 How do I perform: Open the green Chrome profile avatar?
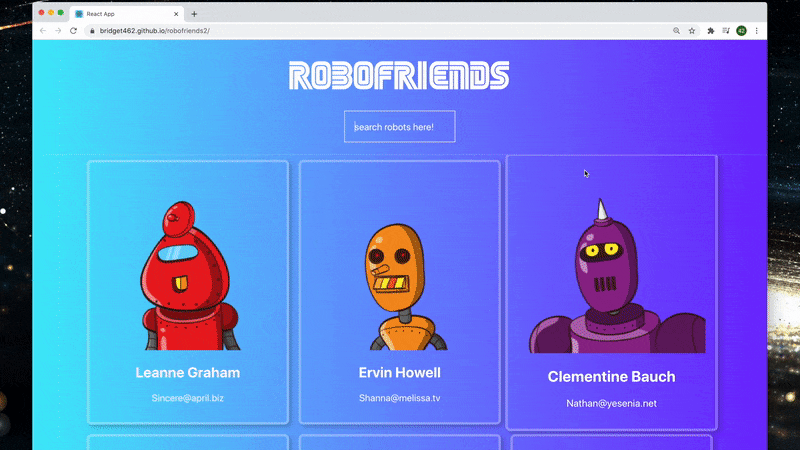pos(741,31)
